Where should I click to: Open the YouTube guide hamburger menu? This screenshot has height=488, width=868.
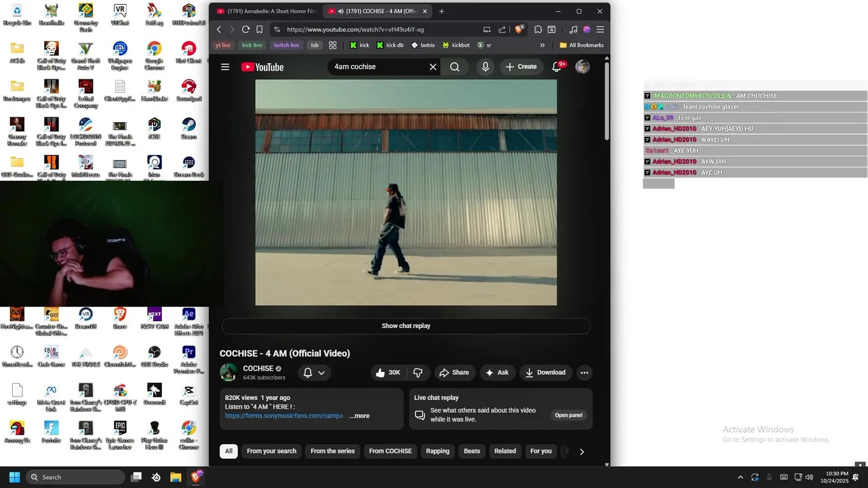click(225, 67)
